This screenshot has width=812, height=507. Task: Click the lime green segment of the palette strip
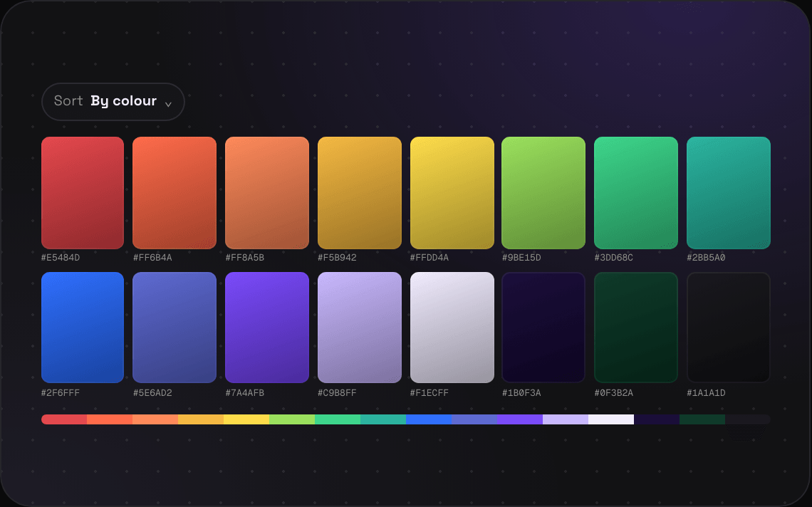coord(292,419)
